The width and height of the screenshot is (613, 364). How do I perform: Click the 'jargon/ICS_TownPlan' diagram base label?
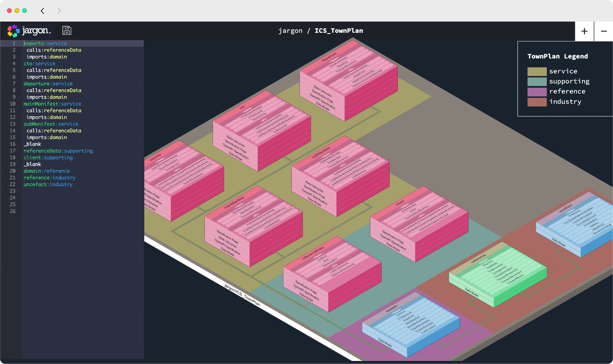pyautogui.click(x=242, y=295)
